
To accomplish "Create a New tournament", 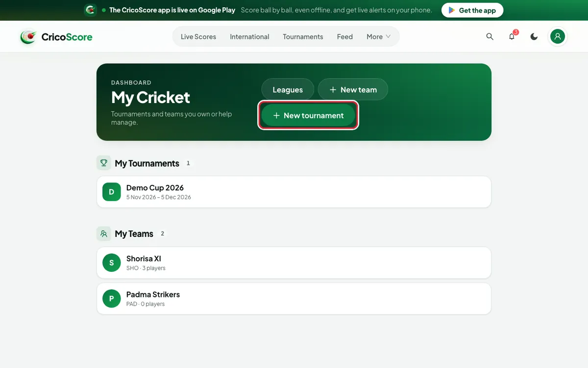I will pyautogui.click(x=308, y=115).
